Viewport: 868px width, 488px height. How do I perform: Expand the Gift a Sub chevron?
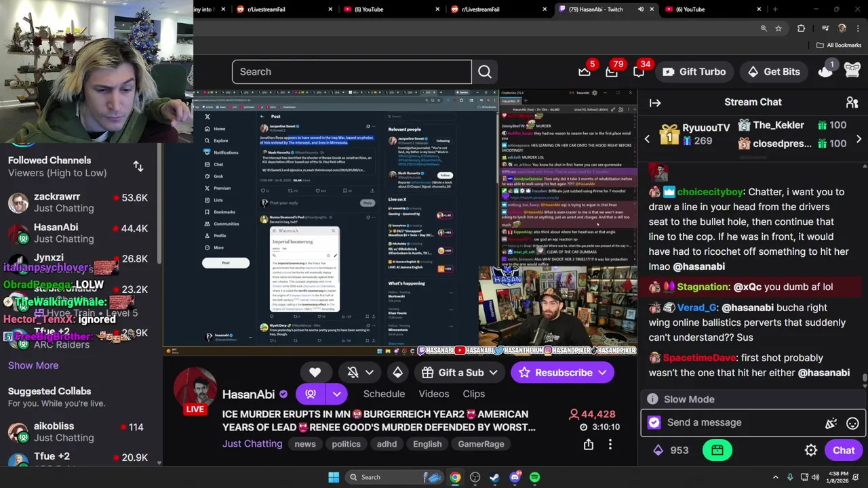click(x=494, y=372)
